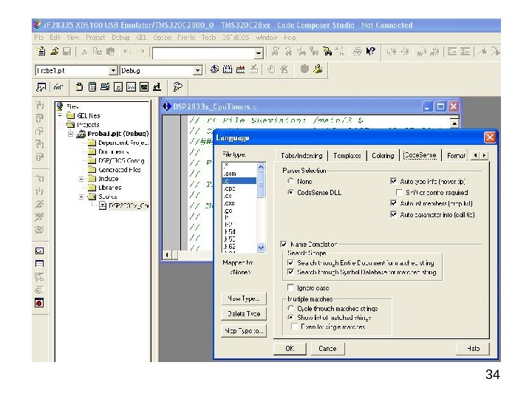Collapse the Include folder node

(x=81, y=179)
